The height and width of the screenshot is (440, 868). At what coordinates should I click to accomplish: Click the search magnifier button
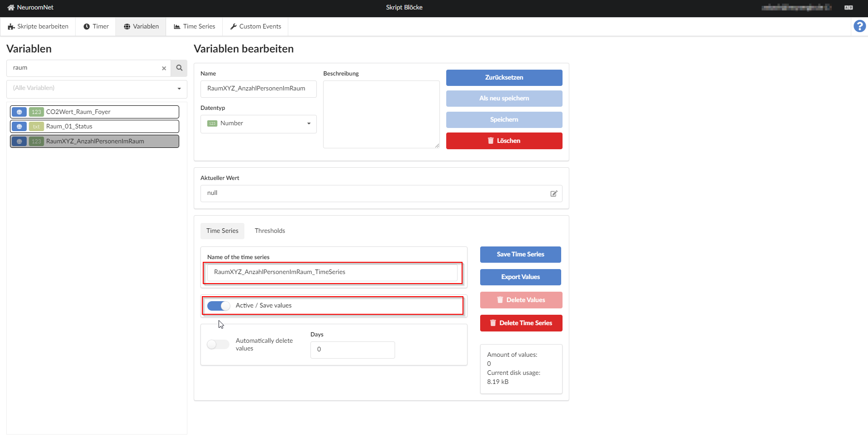[x=179, y=68]
